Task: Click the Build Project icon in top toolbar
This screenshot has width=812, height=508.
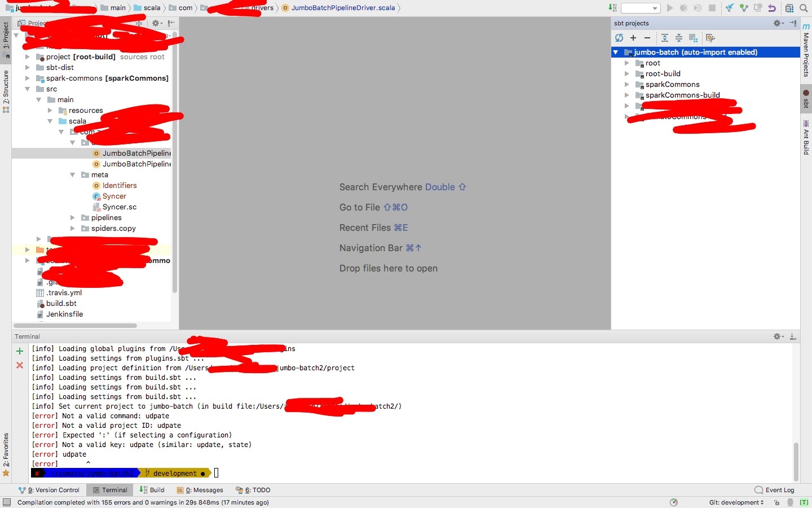Action: tap(612, 8)
